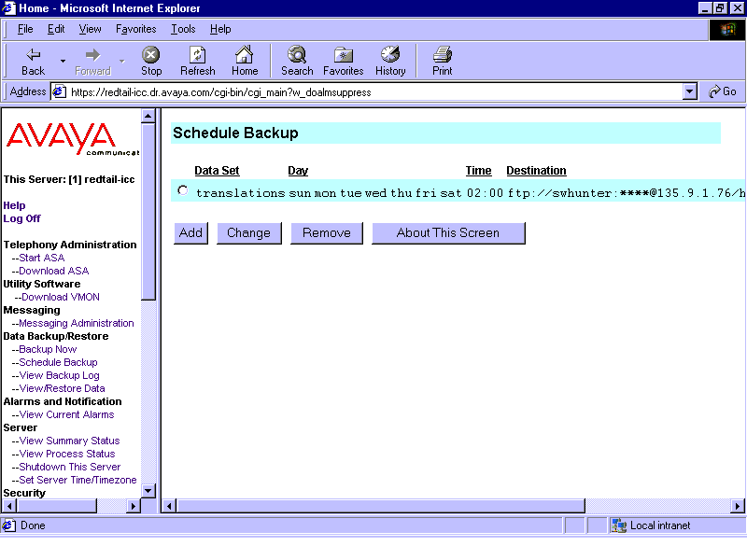The image size is (747, 560).
Task: Open the View Backup Log link
Action: coord(59,375)
